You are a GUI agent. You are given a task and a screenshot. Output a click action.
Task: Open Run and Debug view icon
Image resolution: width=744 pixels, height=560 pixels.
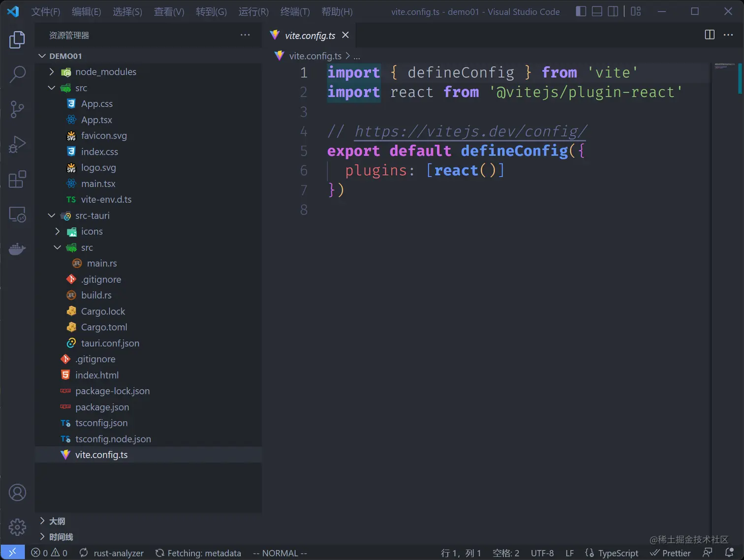click(17, 145)
